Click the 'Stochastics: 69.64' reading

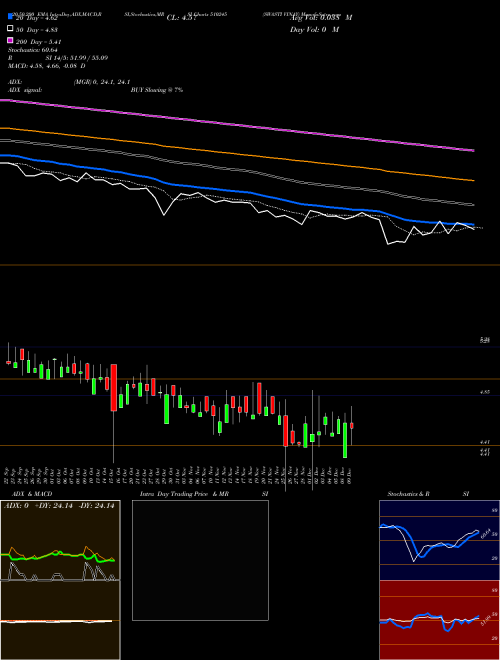tap(33, 50)
